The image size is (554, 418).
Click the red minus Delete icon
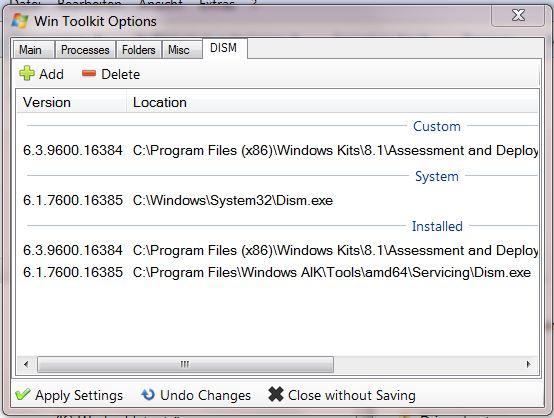89,73
